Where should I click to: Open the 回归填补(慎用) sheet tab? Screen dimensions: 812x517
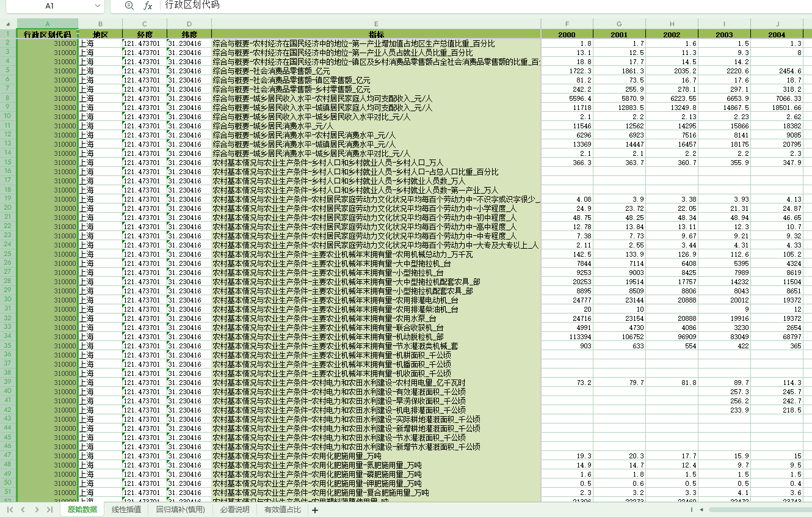pos(180,510)
